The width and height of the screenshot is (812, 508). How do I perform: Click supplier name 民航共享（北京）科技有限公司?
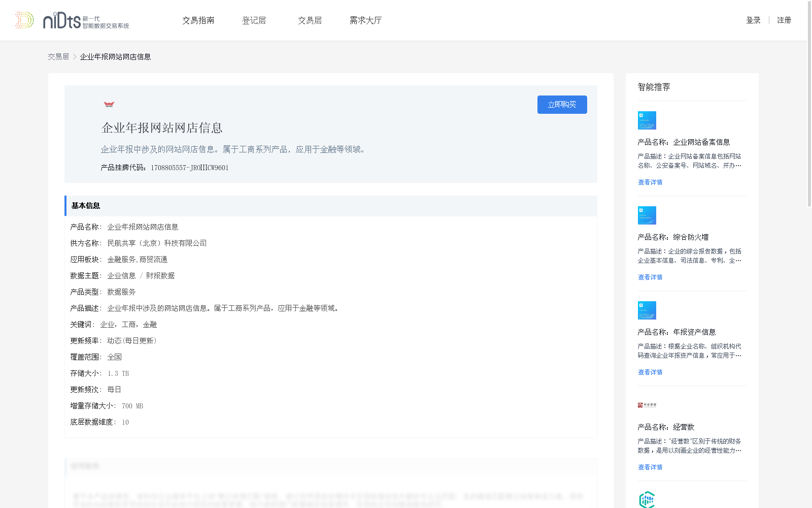coord(157,243)
